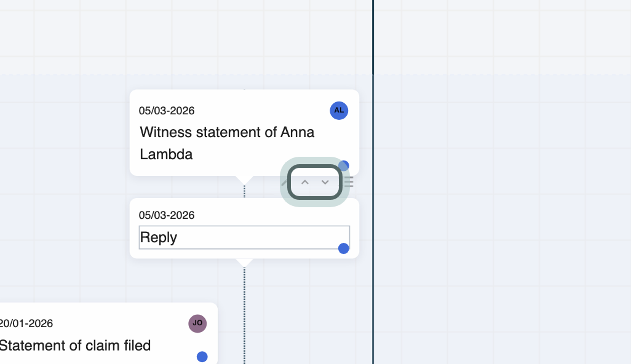Click the JO avatar on Statement of claim card
Screen dimensions: 631x364
(197, 323)
